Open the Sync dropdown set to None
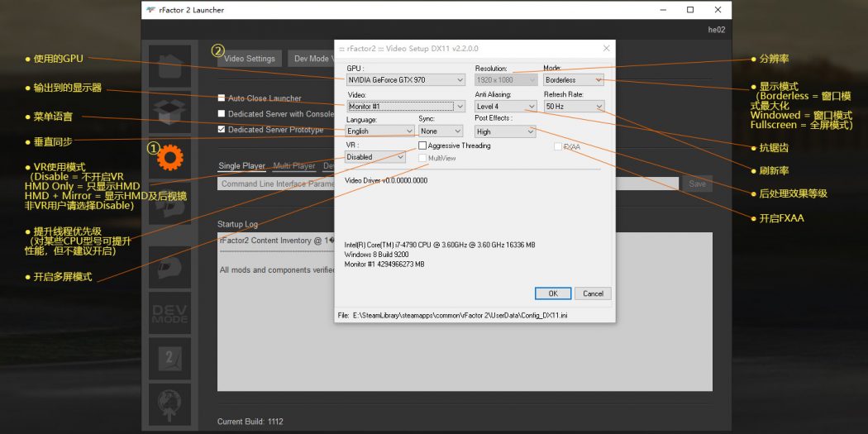868x434 pixels. click(441, 131)
